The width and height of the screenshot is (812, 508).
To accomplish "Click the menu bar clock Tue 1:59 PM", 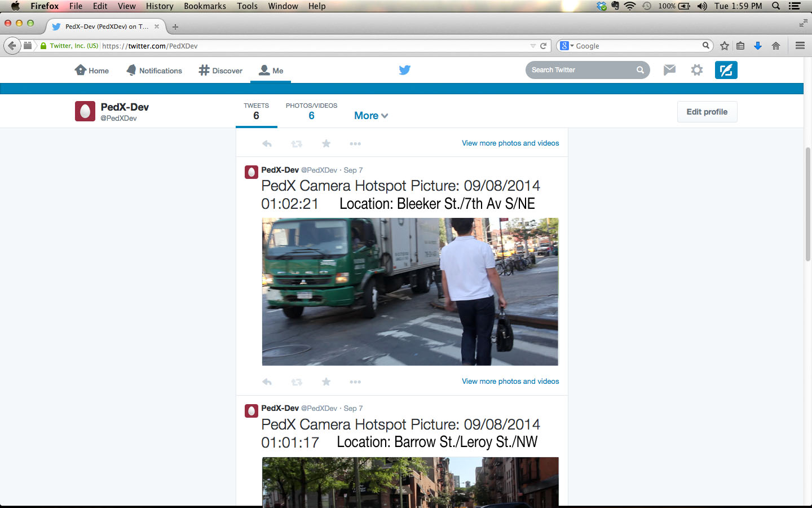I will (738, 6).
